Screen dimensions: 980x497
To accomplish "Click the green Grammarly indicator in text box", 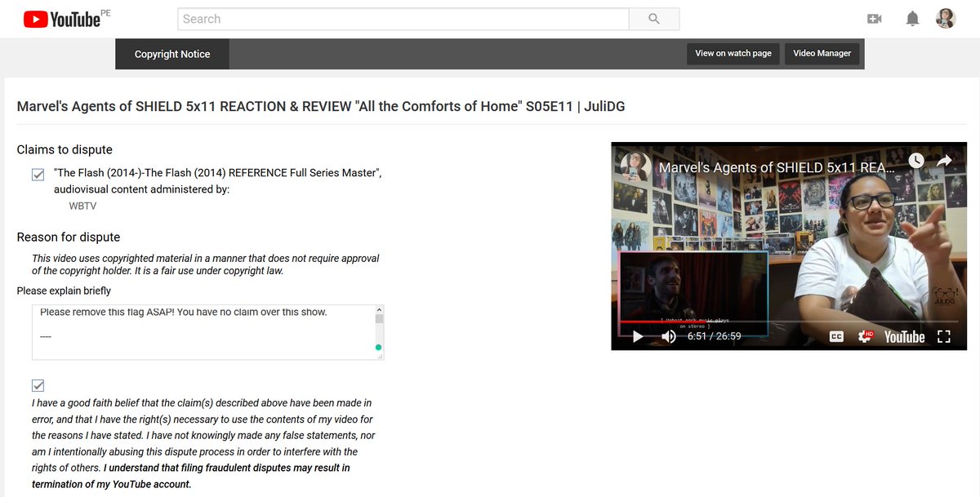I will pyautogui.click(x=377, y=348).
